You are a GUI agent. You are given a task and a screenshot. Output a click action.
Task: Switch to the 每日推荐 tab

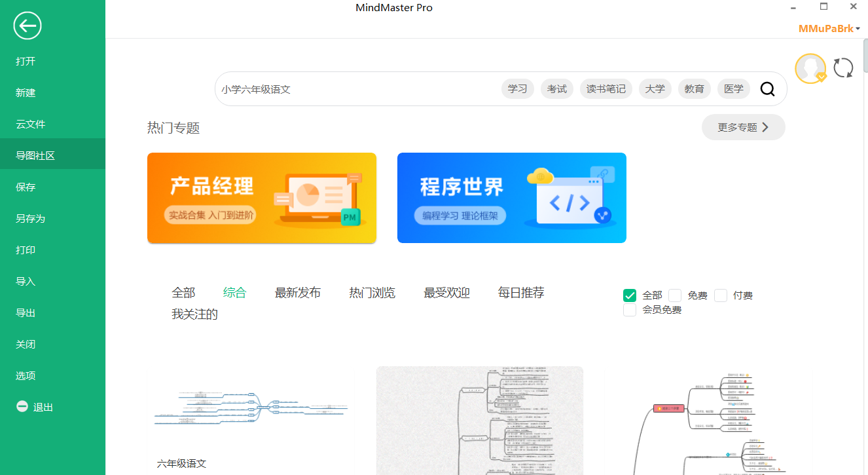(521, 293)
